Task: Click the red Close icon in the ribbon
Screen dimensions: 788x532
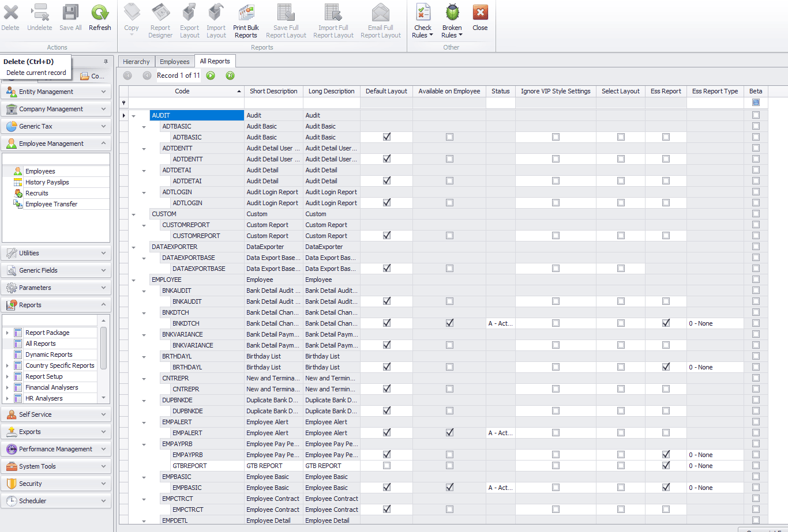Action: pyautogui.click(x=480, y=13)
